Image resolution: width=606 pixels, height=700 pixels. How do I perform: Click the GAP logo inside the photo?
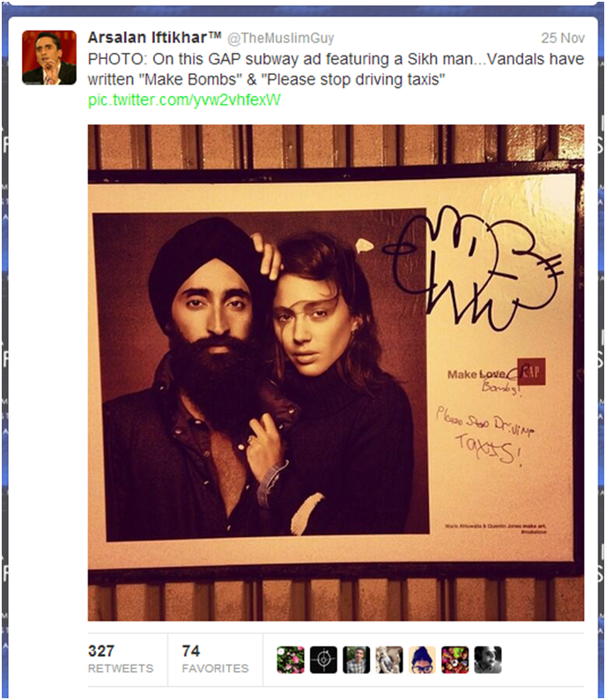[x=531, y=372]
